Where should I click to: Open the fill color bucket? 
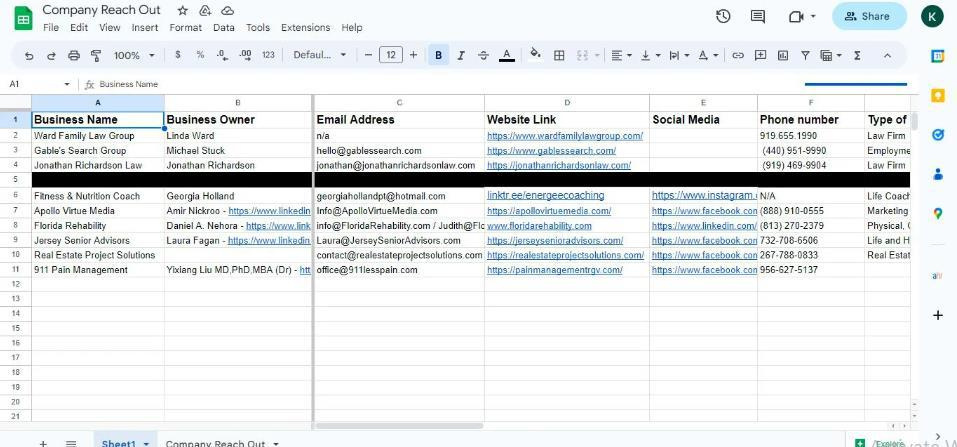pyautogui.click(x=535, y=55)
